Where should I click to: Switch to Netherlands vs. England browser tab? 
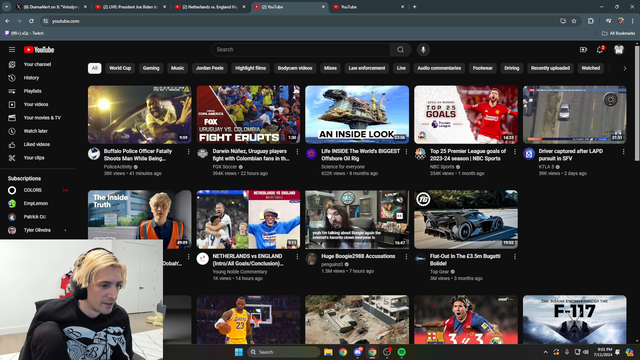210,7
